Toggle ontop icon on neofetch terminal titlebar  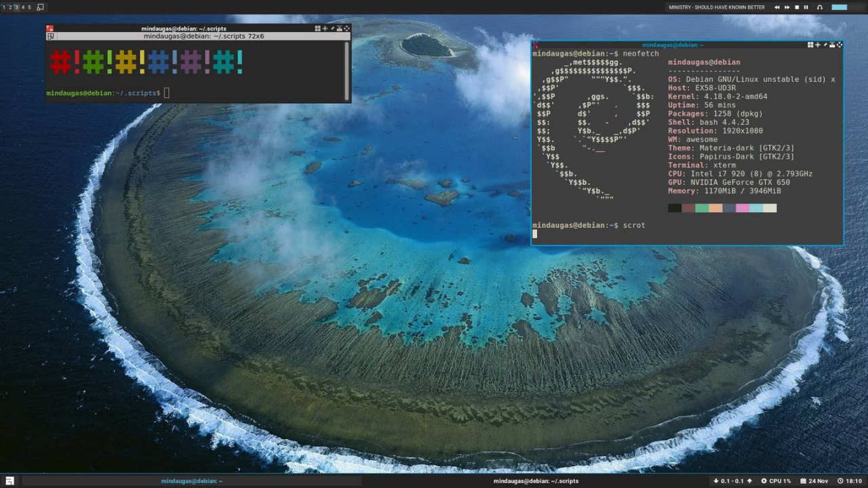[832, 45]
